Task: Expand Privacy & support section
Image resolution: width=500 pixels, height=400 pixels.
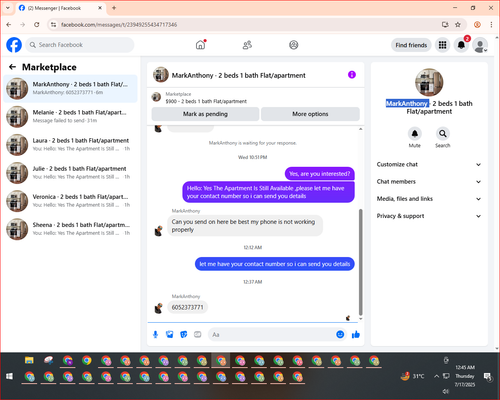Action: [x=429, y=216]
